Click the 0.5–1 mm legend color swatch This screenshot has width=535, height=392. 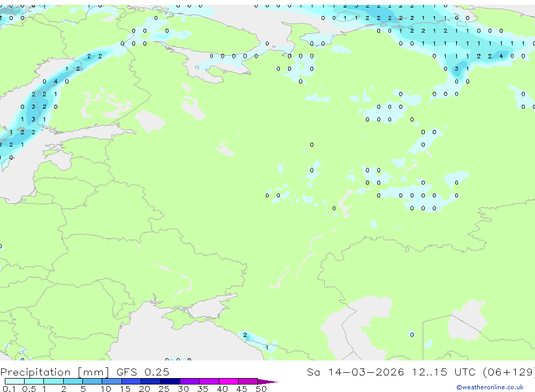(x=34, y=381)
